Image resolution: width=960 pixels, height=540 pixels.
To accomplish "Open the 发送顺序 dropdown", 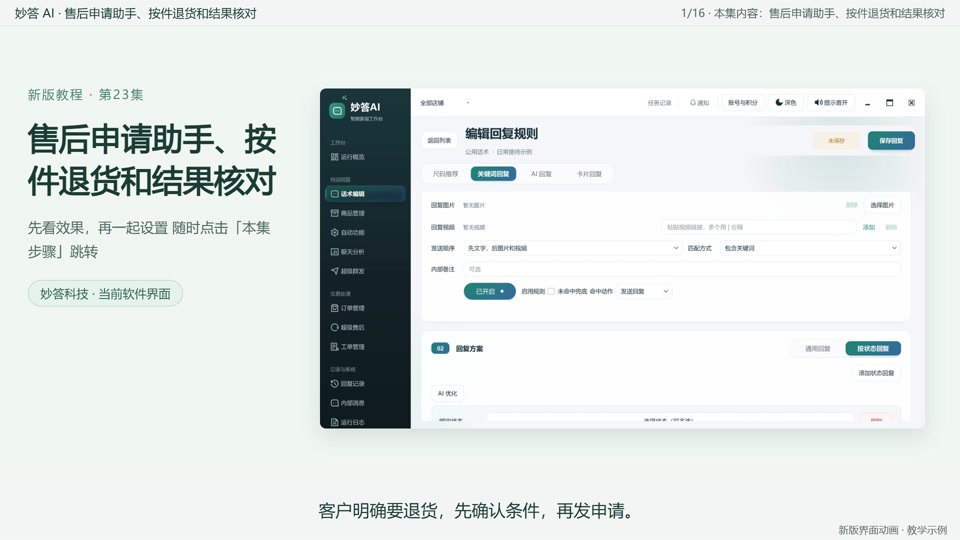I will click(572, 248).
